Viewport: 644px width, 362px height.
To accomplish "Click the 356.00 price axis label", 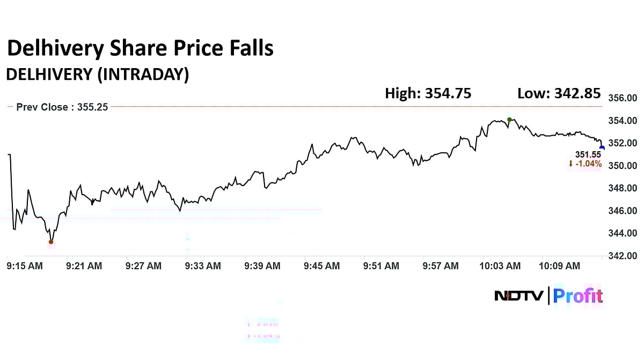I will pyautogui.click(x=622, y=98).
